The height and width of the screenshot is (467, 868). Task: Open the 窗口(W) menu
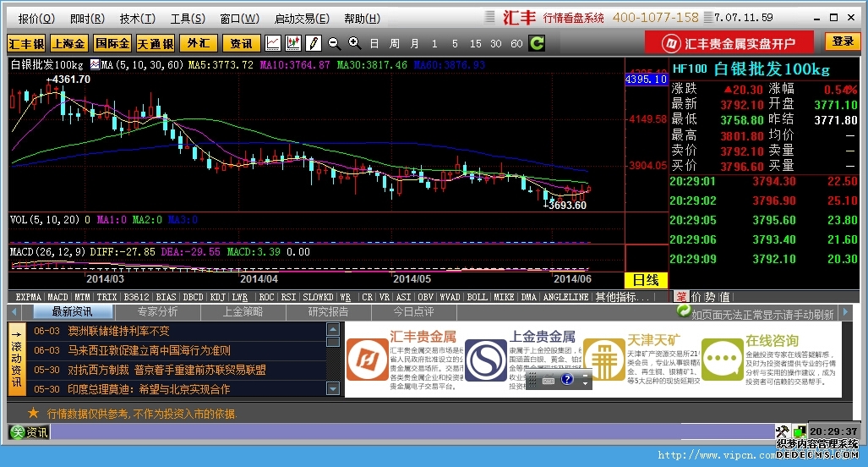point(240,19)
